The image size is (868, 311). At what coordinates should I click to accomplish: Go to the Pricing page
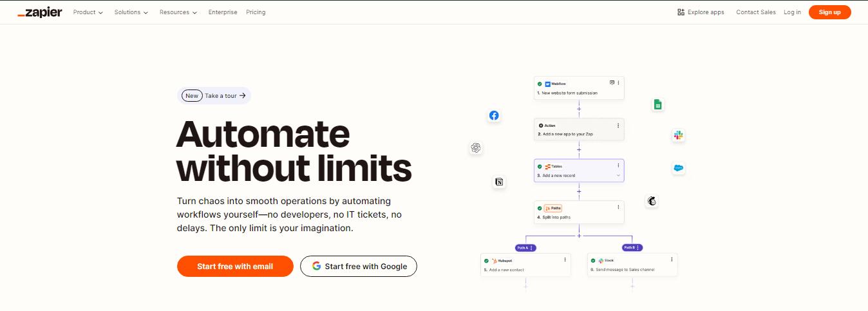[x=256, y=12]
